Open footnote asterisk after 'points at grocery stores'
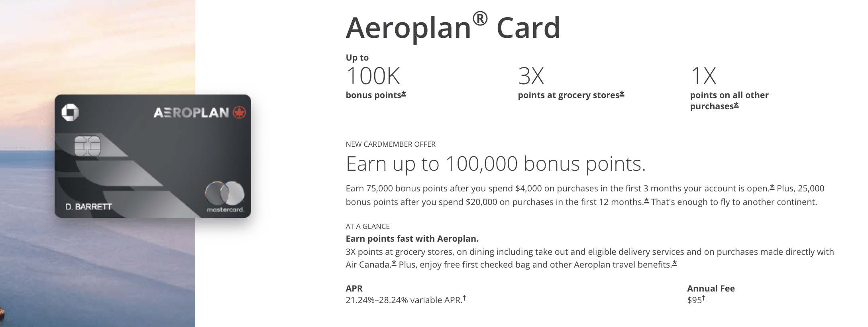 (622, 94)
